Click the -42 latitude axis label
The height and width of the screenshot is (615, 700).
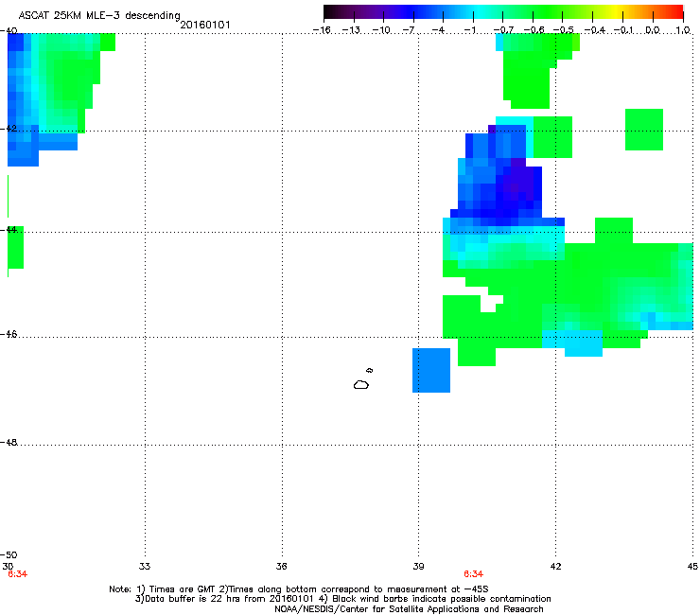click(9, 129)
